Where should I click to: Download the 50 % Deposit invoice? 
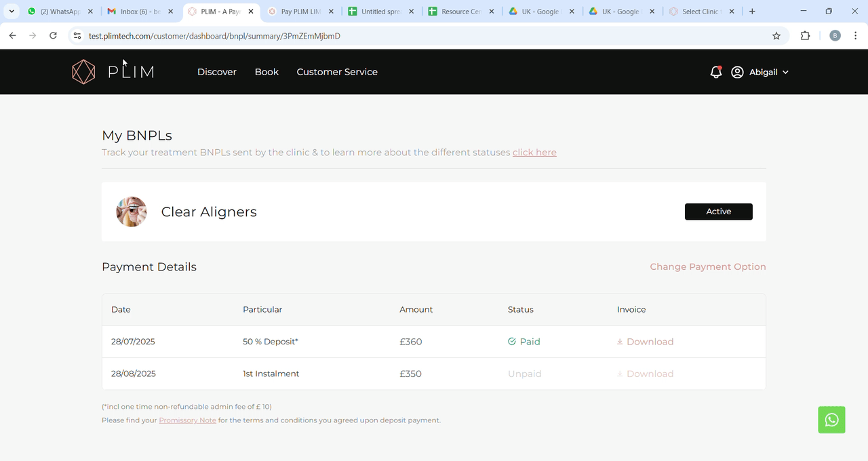tap(645, 342)
